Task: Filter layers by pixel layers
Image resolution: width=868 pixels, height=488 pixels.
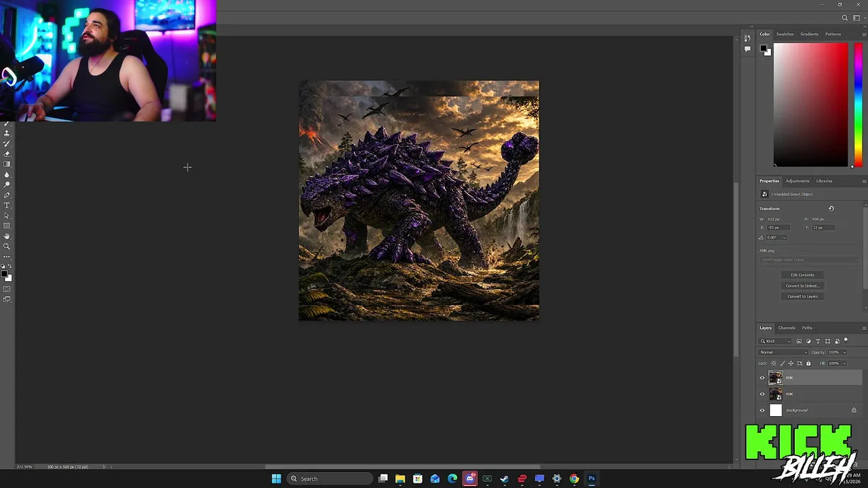Action: pos(799,342)
